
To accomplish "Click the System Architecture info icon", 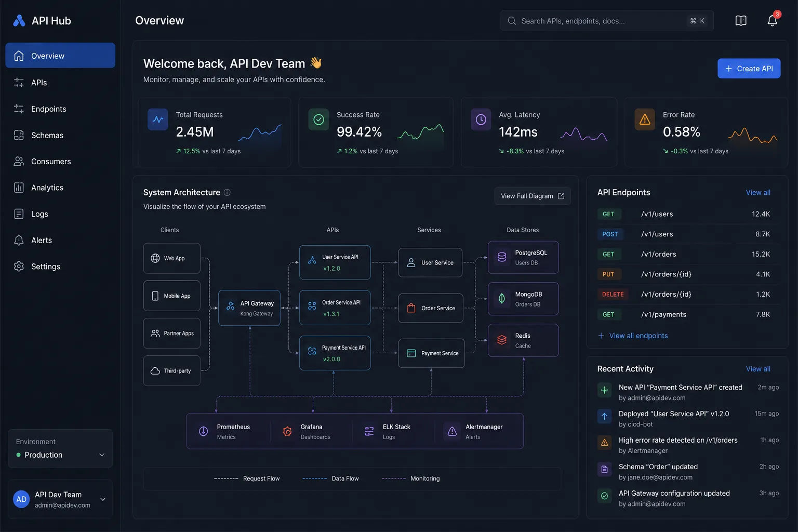I will [227, 192].
